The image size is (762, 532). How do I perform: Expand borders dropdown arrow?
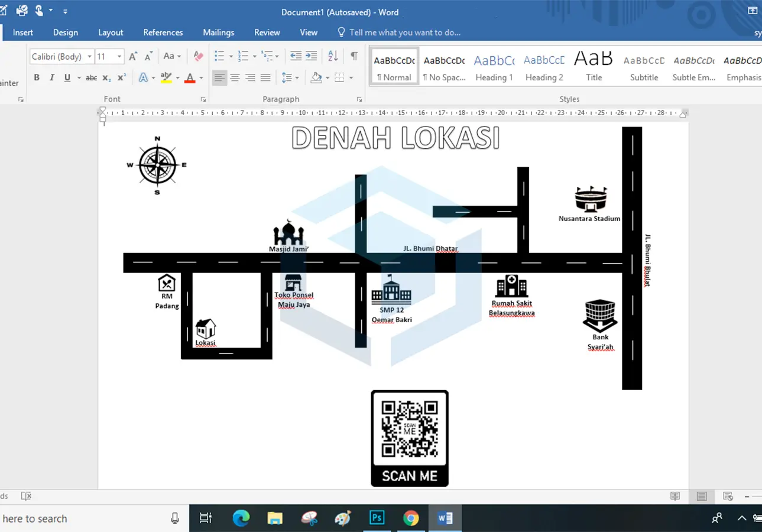pyautogui.click(x=351, y=77)
